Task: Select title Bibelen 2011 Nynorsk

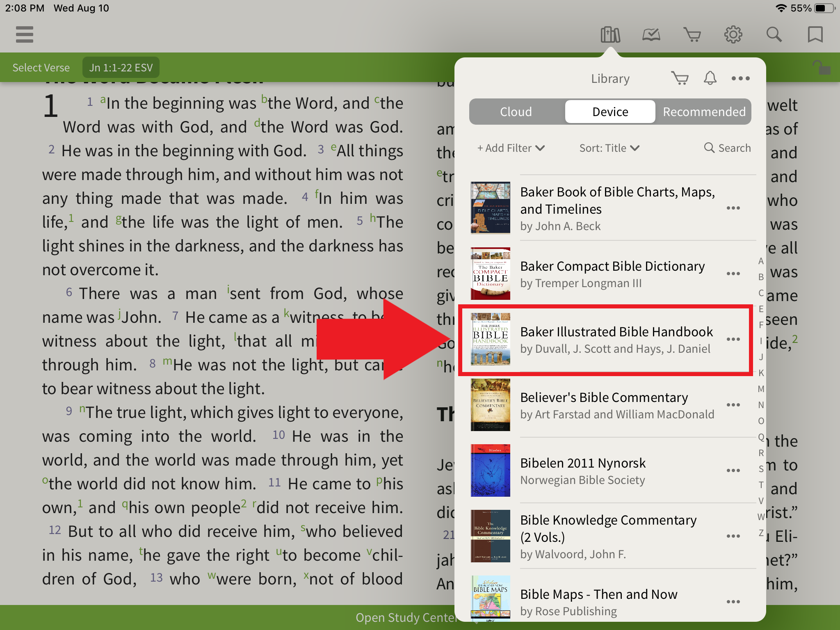Action: tap(583, 463)
